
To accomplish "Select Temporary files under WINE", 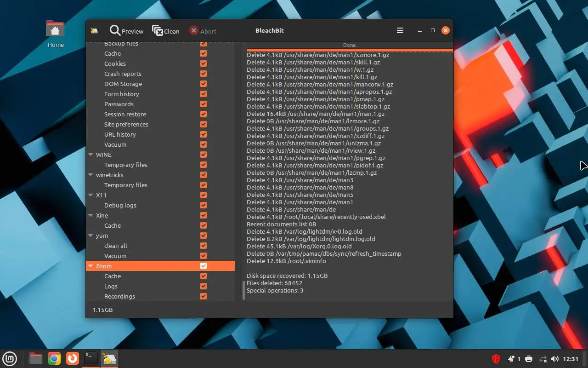I will tap(126, 165).
